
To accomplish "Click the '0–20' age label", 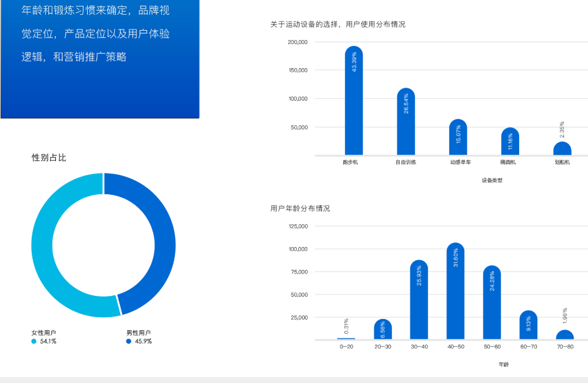I will (347, 347).
